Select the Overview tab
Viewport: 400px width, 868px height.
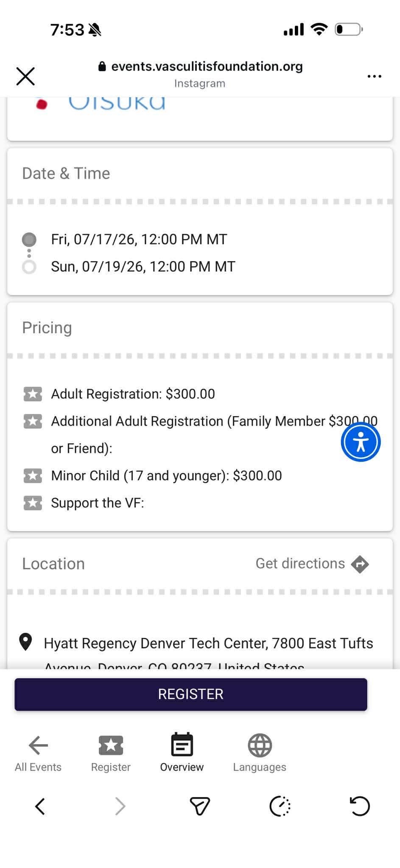[x=182, y=753]
